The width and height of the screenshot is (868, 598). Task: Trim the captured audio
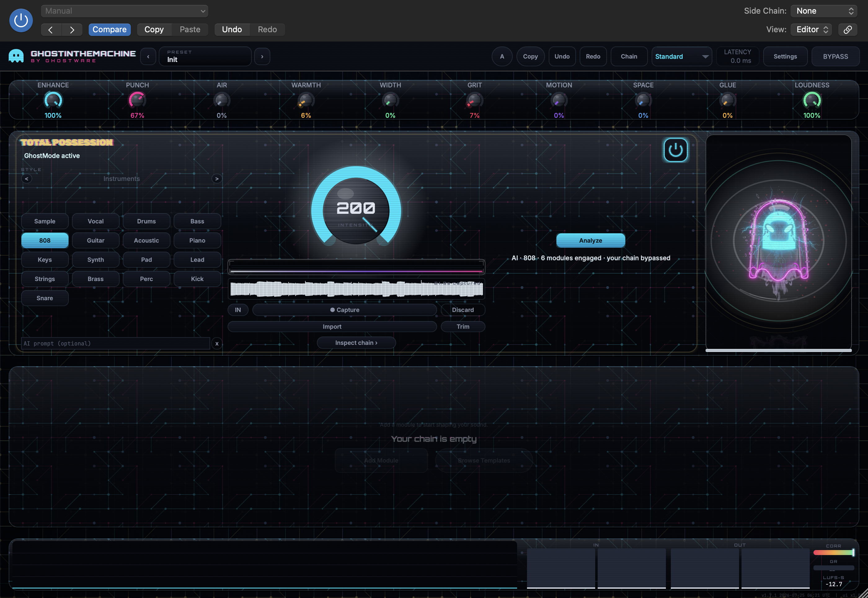pos(463,327)
